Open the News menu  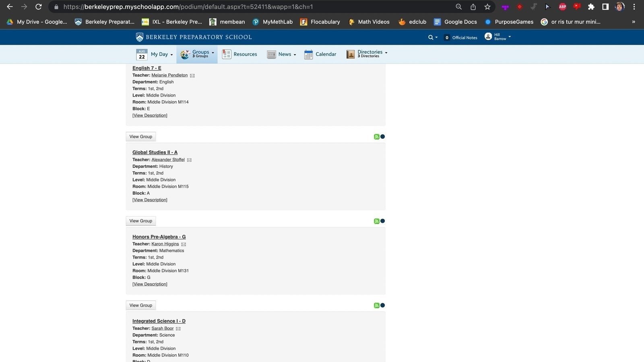pos(281,54)
